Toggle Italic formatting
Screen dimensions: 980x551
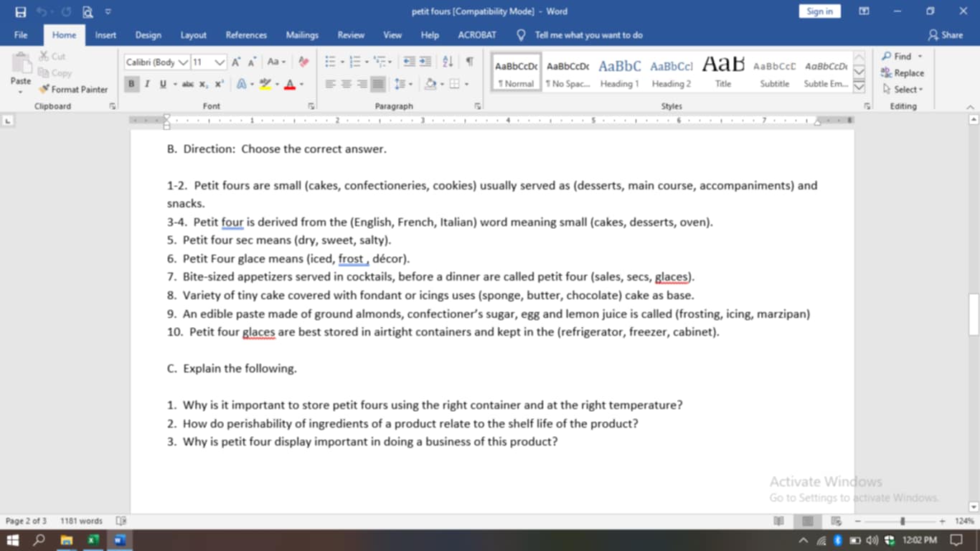pos(147,84)
